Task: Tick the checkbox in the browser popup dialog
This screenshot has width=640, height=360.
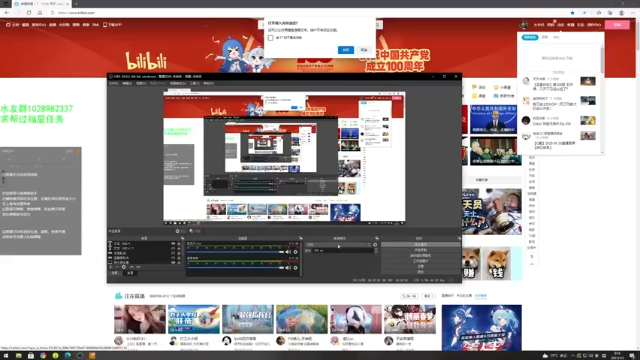Action: click(x=270, y=38)
